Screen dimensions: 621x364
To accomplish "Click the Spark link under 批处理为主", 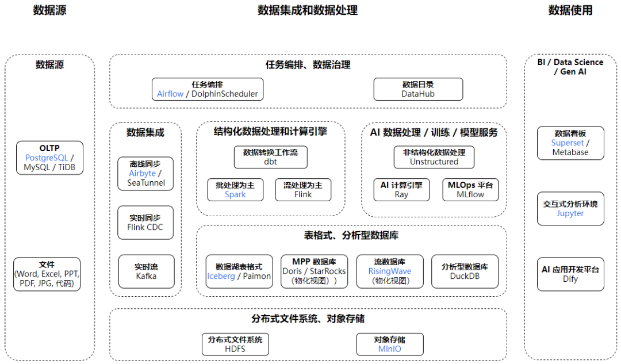I will click(x=235, y=194).
